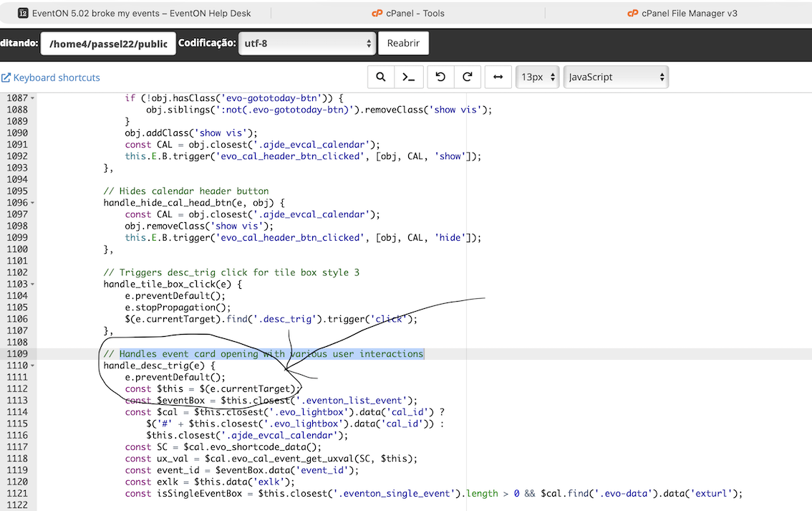This screenshot has width=812, height=511.
Task: Click the command prompt terminal icon
Action: tap(409, 77)
